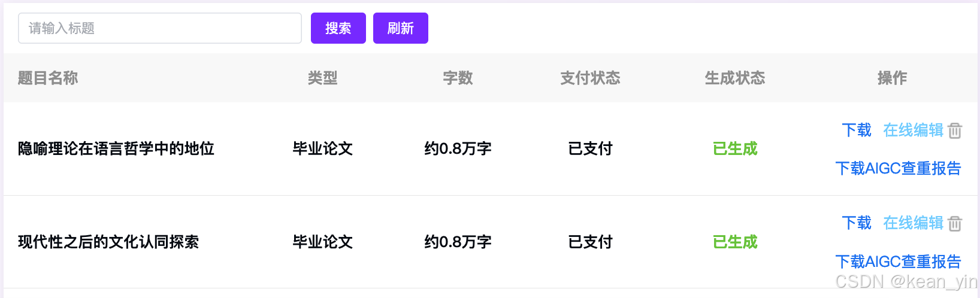Select the 字数 column header
Image resolution: width=980 pixels, height=298 pixels.
pyautogui.click(x=458, y=78)
